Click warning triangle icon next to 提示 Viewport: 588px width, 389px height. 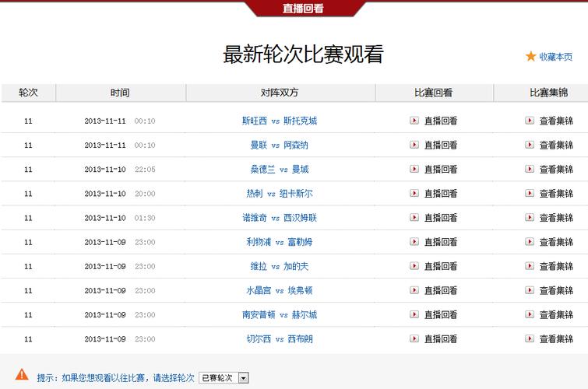22,375
